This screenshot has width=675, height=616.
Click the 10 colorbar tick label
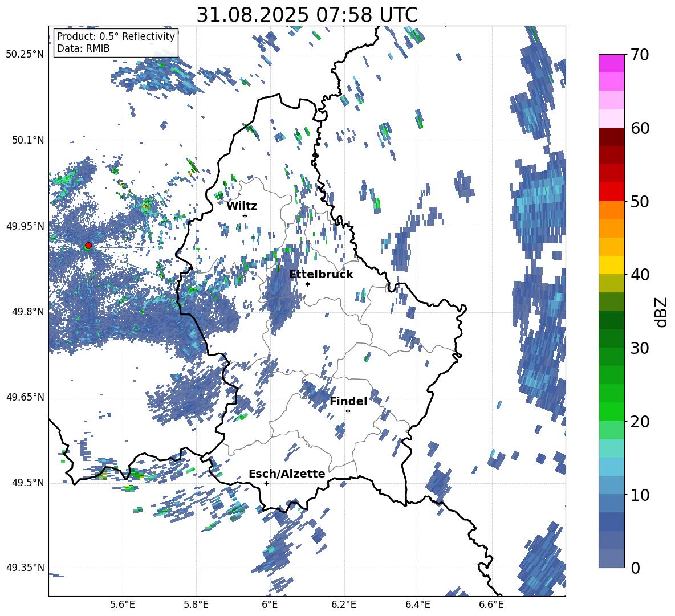(x=640, y=495)
